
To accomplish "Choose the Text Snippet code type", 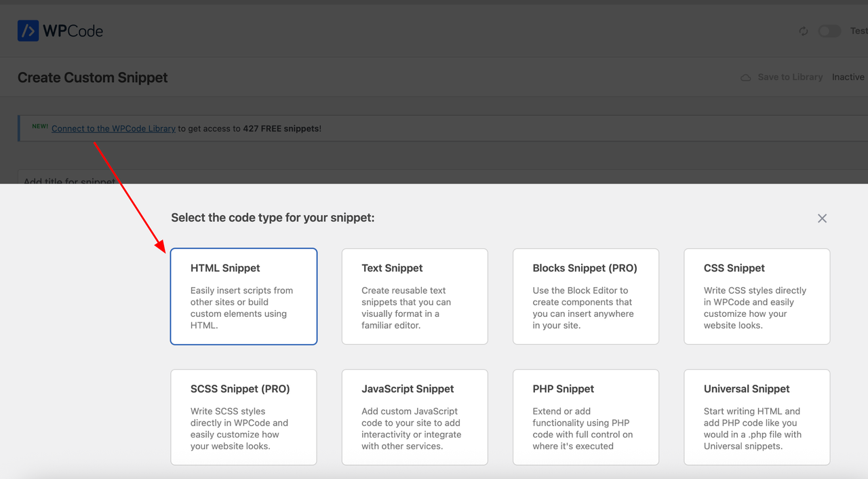I will pyautogui.click(x=414, y=296).
